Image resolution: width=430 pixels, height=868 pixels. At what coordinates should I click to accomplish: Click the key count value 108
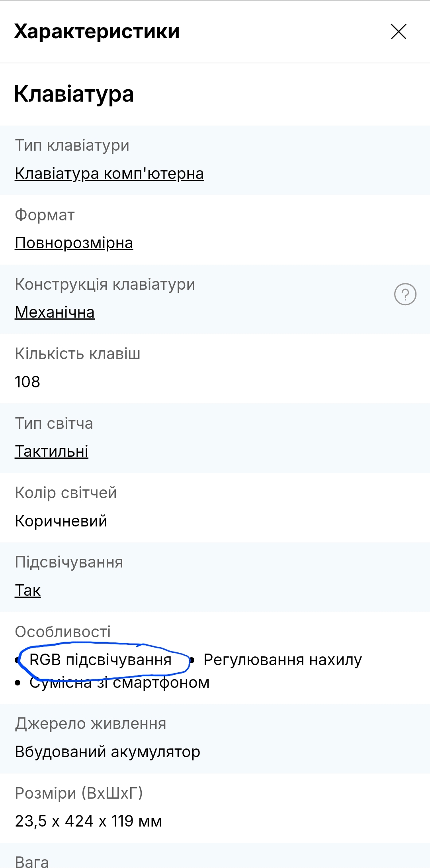(27, 382)
